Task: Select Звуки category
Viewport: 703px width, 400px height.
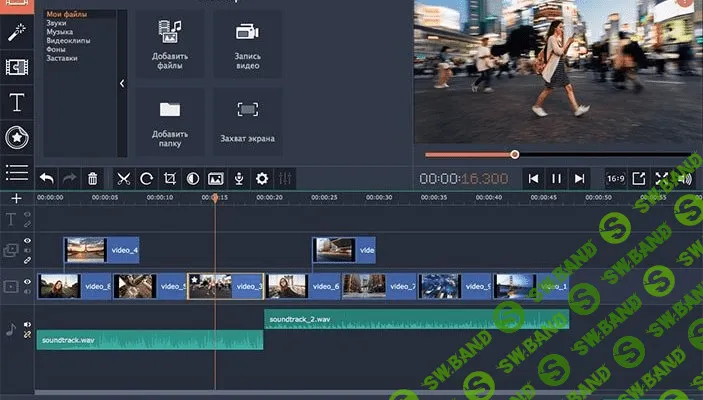Action: coord(56,23)
